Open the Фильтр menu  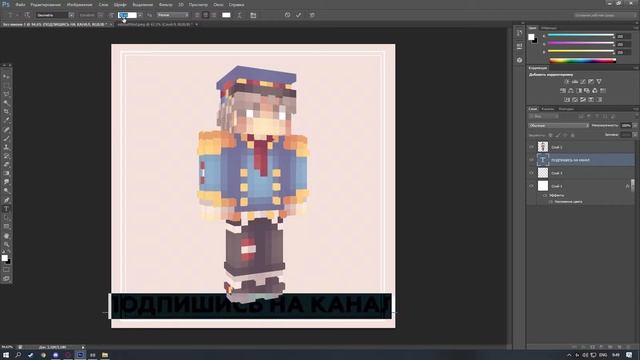pos(165,4)
